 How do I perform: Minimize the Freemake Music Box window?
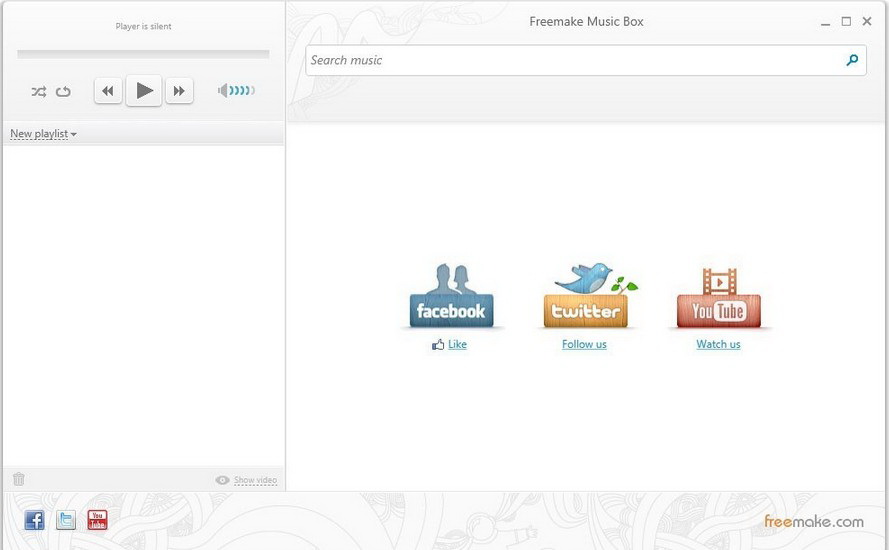826,23
